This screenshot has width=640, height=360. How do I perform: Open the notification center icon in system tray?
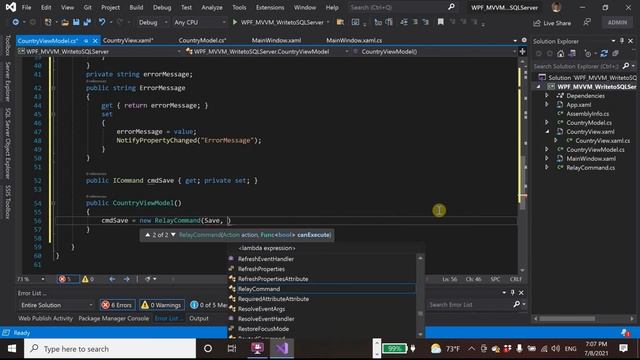click(623, 349)
